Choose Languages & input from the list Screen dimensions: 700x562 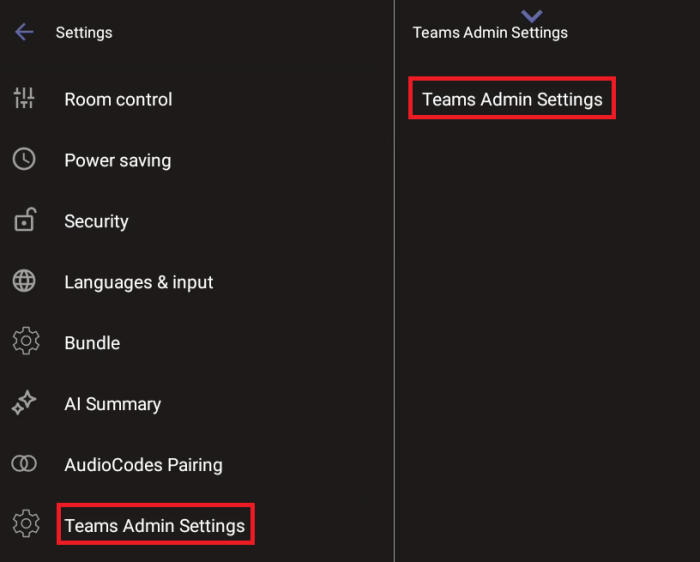click(138, 282)
